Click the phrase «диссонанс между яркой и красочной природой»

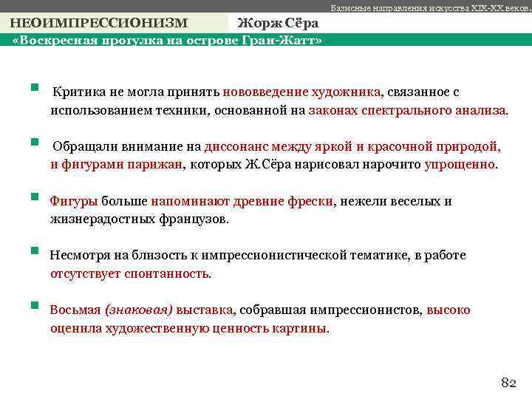(x=351, y=146)
